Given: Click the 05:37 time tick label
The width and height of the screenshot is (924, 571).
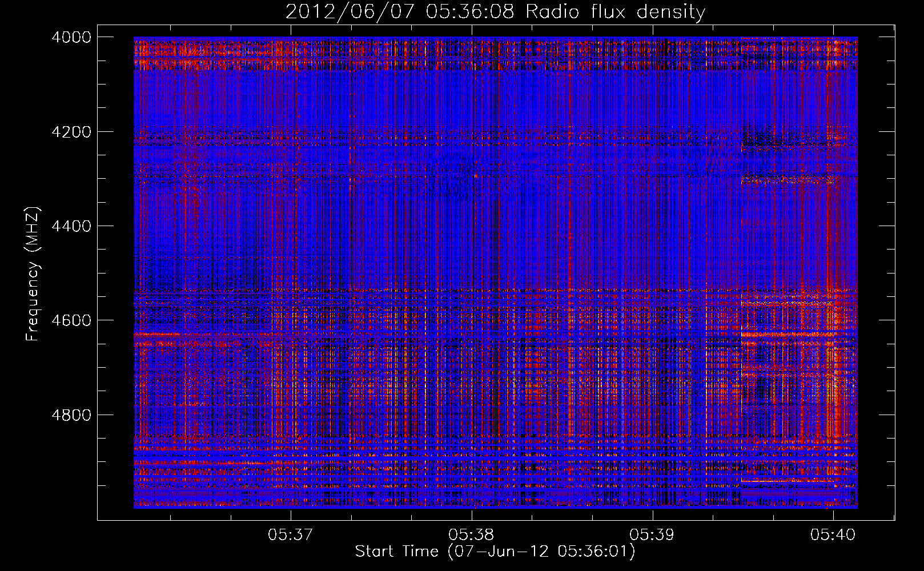Looking at the screenshot, I should [x=291, y=534].
